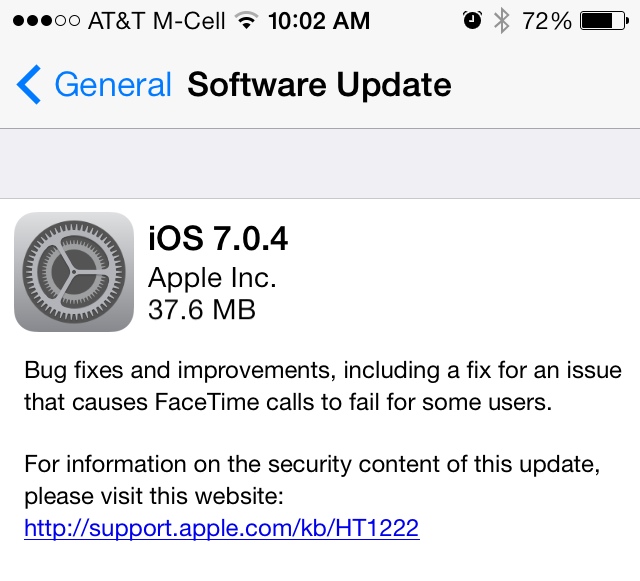Image resolution: width=640 pixels, height=581 pixels.
Task: Tap the 72% battery percentage text
Action: tap(547, 21)
